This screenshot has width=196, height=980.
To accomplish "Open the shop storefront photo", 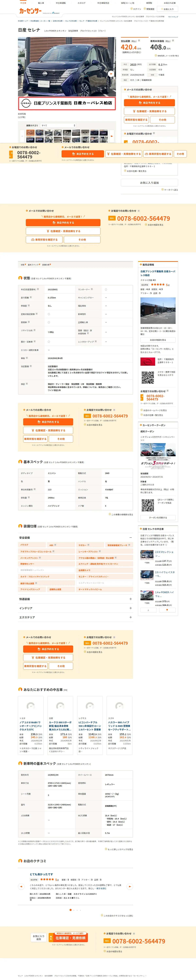I will pyautogui.click(x=158, y=311).
